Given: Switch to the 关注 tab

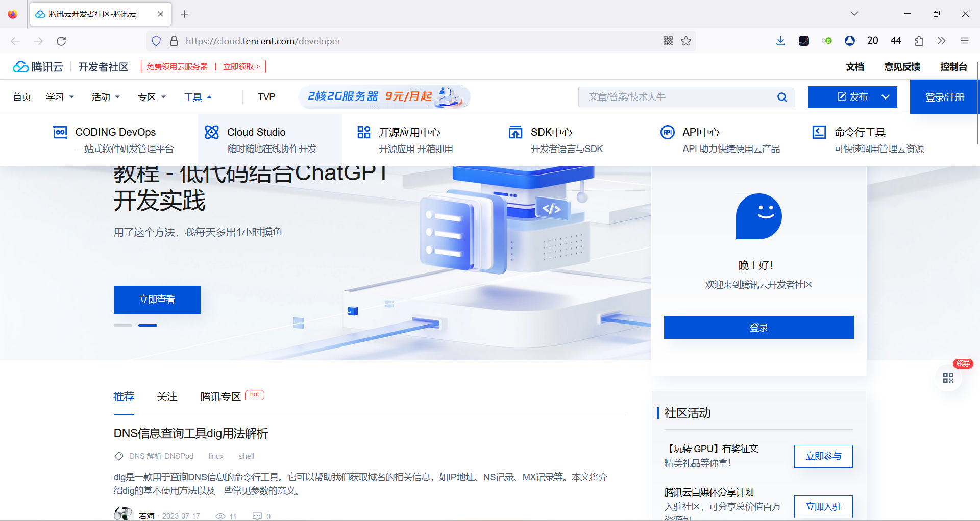Looking at the screenshot, I should [x=166, y=396].
